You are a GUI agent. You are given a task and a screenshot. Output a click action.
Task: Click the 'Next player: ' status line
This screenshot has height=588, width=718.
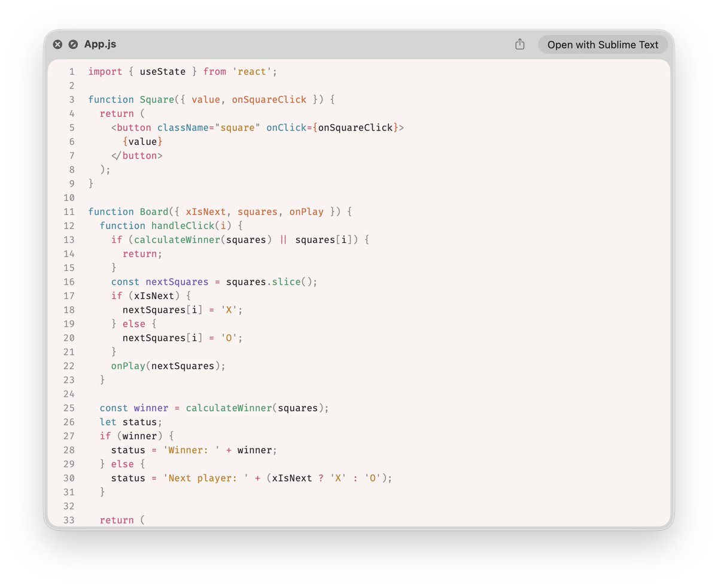252,478
